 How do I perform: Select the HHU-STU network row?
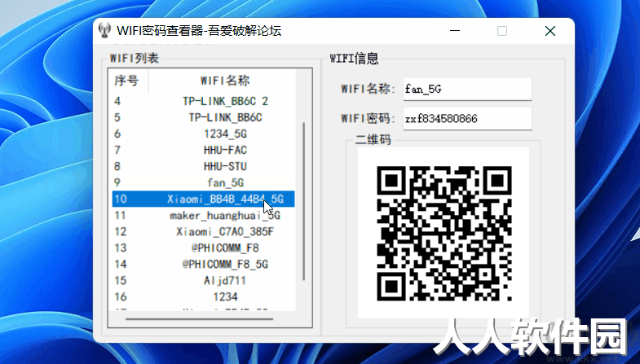click(203, 166)
